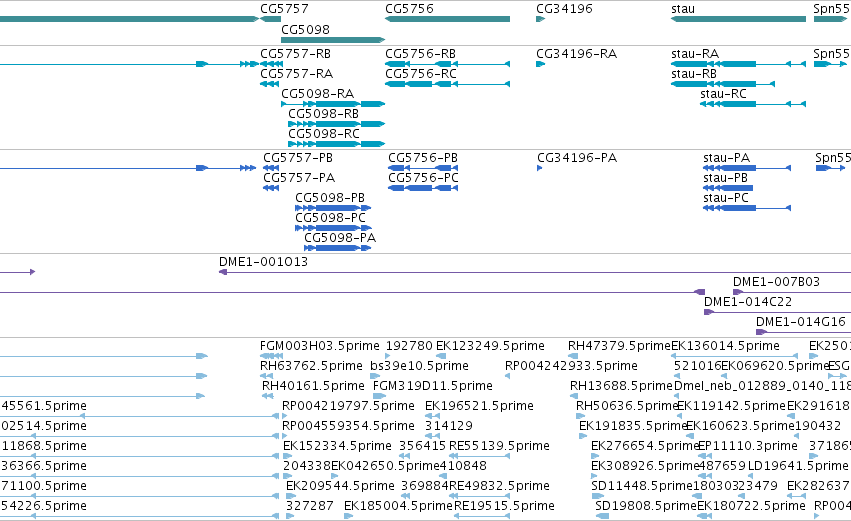Screen dimensions: 851x521
Task: Click protein CG34196-PA
Action: point(577,158)
